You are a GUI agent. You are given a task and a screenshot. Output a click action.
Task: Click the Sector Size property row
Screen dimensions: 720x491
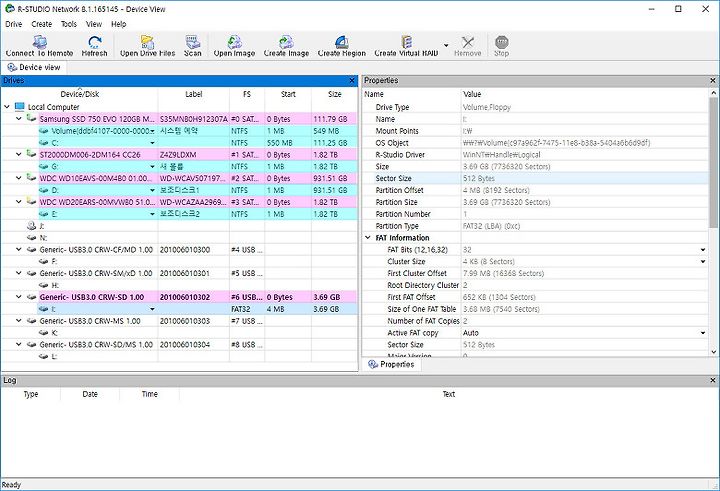[x=535, y=178]
